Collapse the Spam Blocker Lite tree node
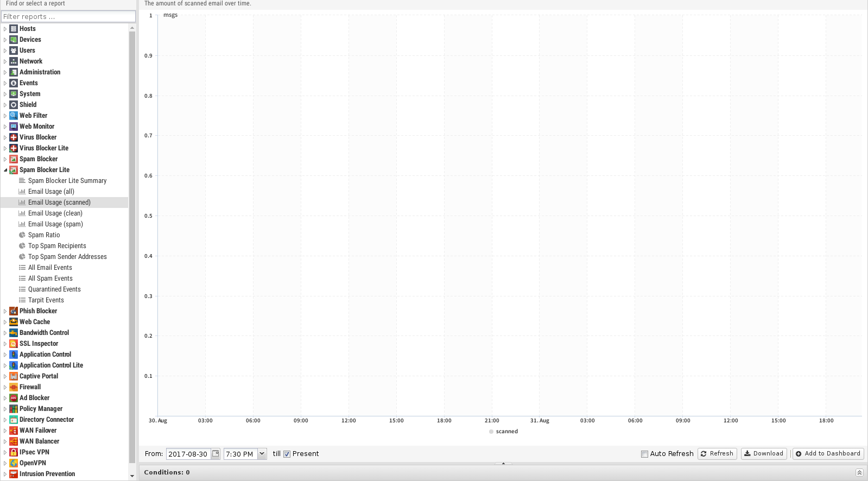This screenshot has width=868, height=481. pos(5,170)
